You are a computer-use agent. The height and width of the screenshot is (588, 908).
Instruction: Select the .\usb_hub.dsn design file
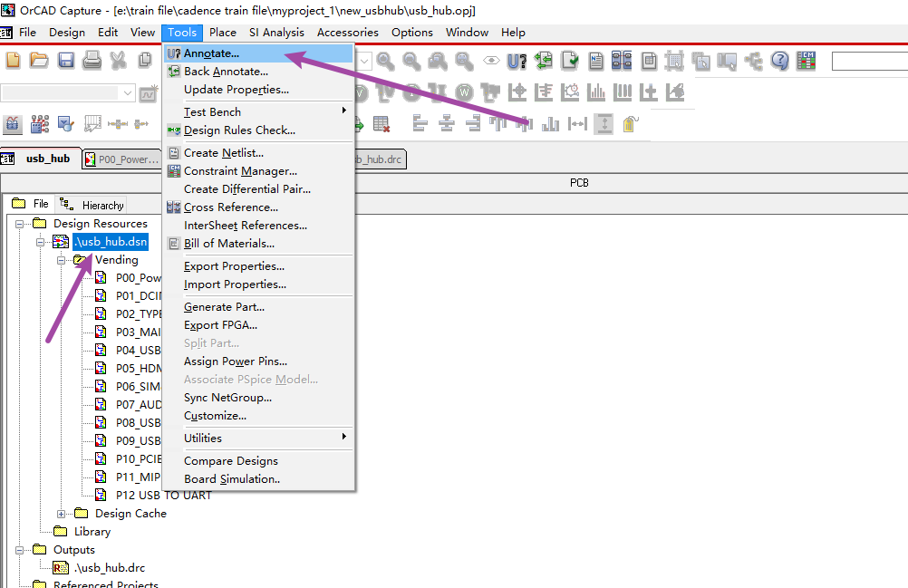pos(111,242)
